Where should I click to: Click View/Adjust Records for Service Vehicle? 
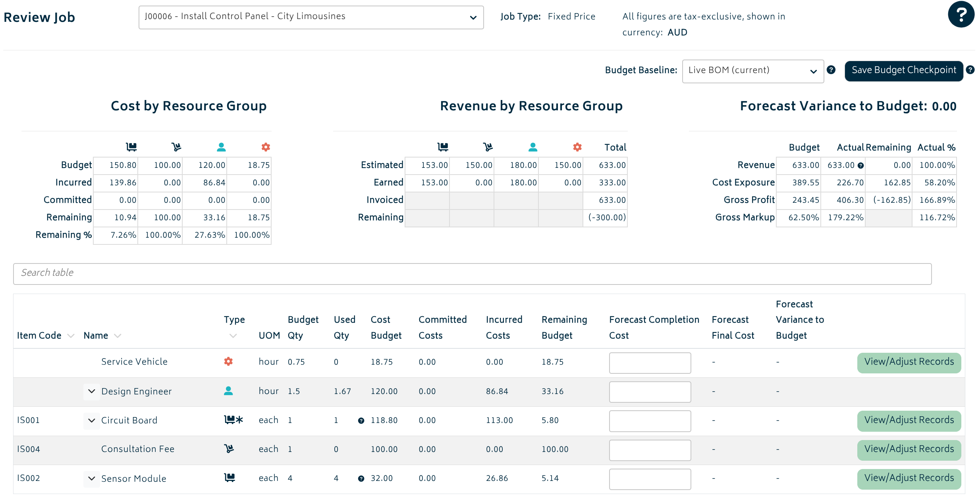pyautogui.click(x=909, y=362)
